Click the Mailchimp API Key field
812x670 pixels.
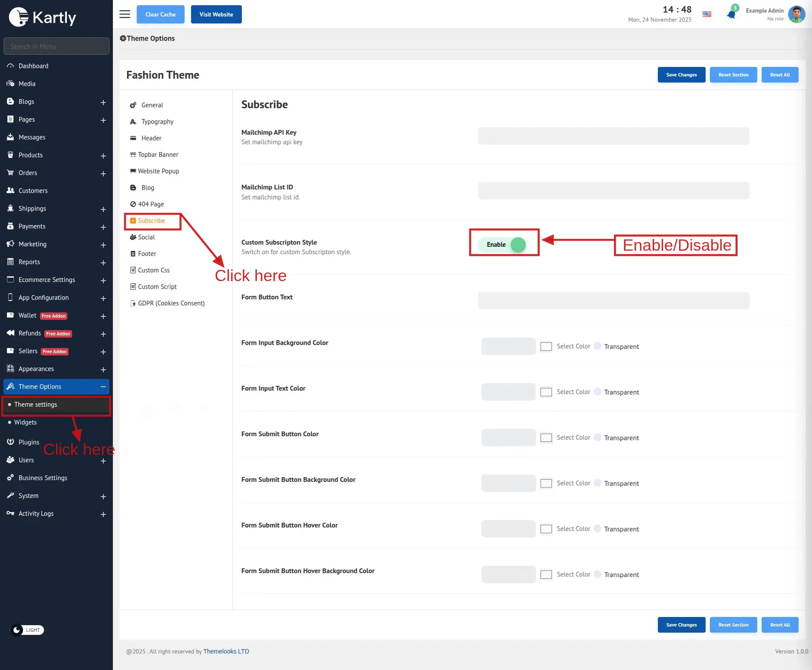(613, 136)
